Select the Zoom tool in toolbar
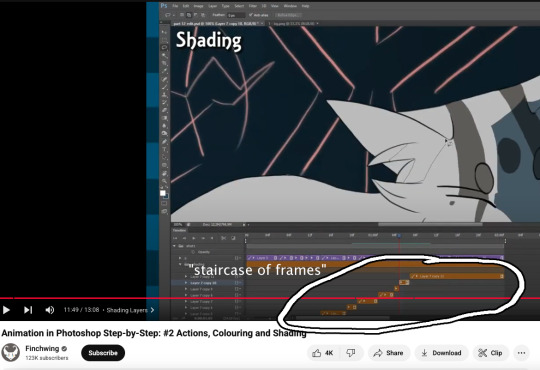This screenshot has height=370, width=540. click(x=165, y=181)
